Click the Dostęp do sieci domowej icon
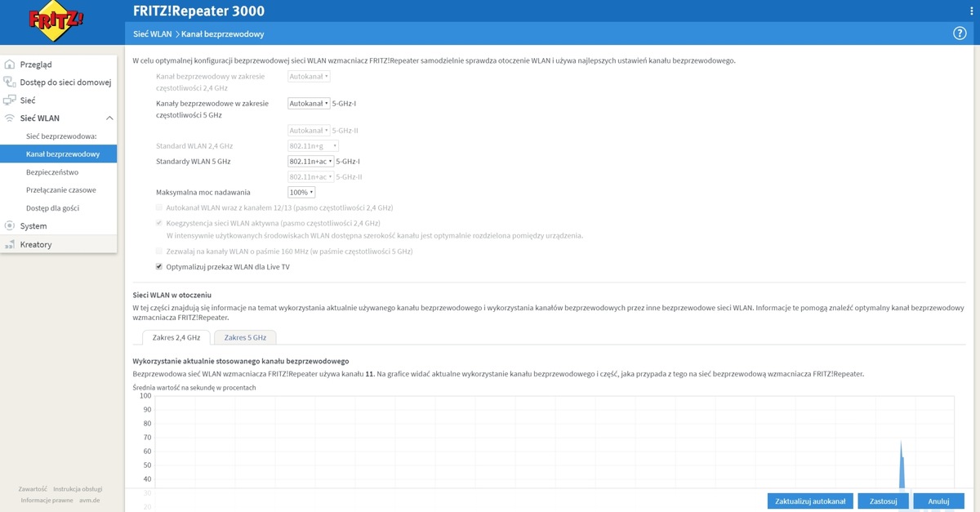 (10, 82)
